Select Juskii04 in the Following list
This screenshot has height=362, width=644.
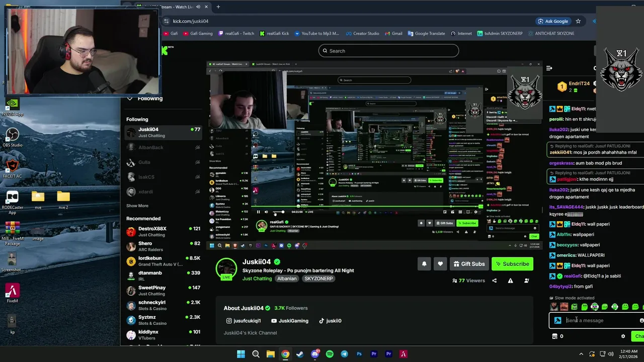click(163, 132)
